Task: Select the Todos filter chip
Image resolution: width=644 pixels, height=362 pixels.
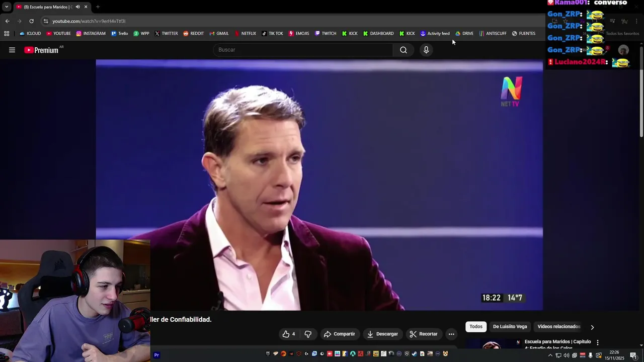Action: click(x=476, y=326)
